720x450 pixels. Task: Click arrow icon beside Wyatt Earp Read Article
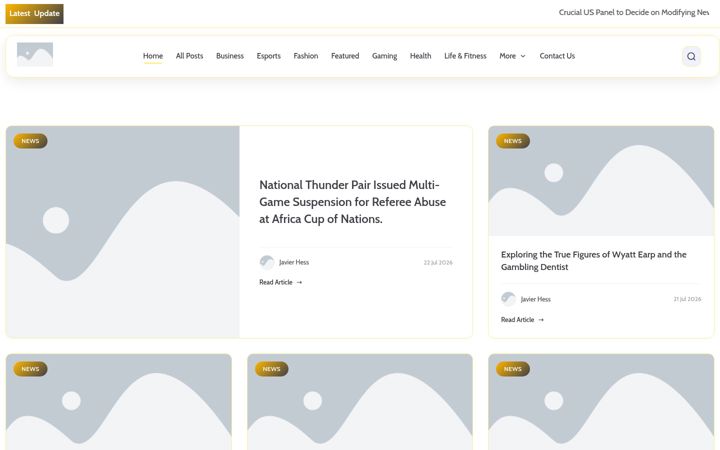[541, 320]
